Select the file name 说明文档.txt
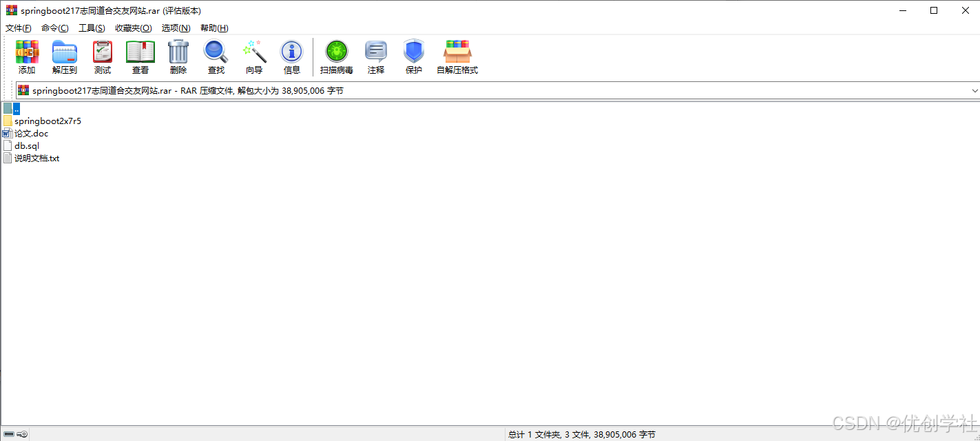 [37, 158]
